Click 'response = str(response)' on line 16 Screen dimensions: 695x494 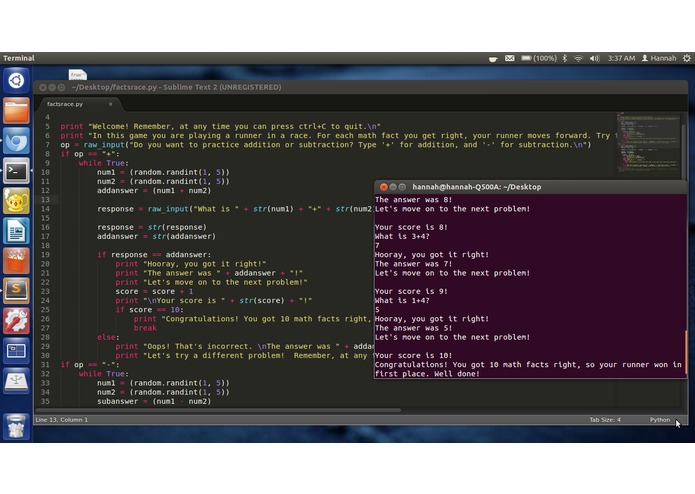coord(152,227)
